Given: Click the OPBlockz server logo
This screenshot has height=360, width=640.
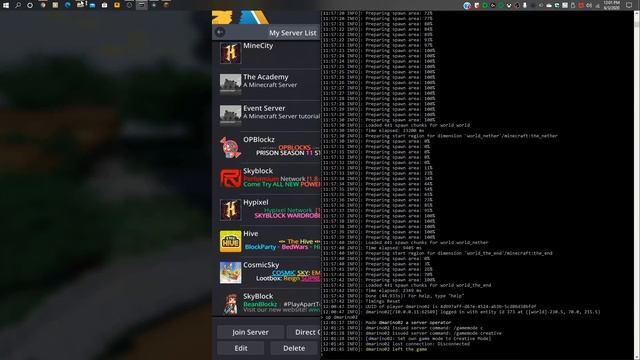Looking at the screenshot, I should point(230,147).
